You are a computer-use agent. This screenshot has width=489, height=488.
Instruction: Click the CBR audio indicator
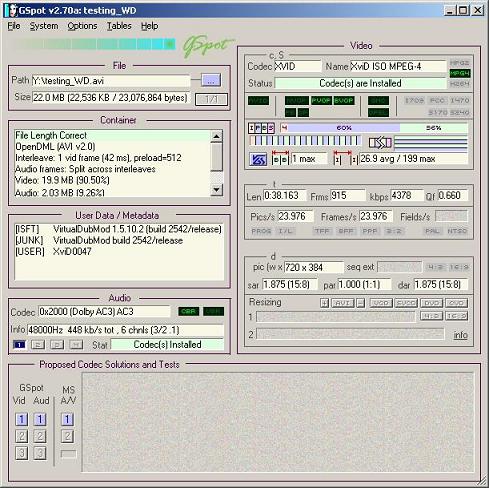[x=189, y=311]
